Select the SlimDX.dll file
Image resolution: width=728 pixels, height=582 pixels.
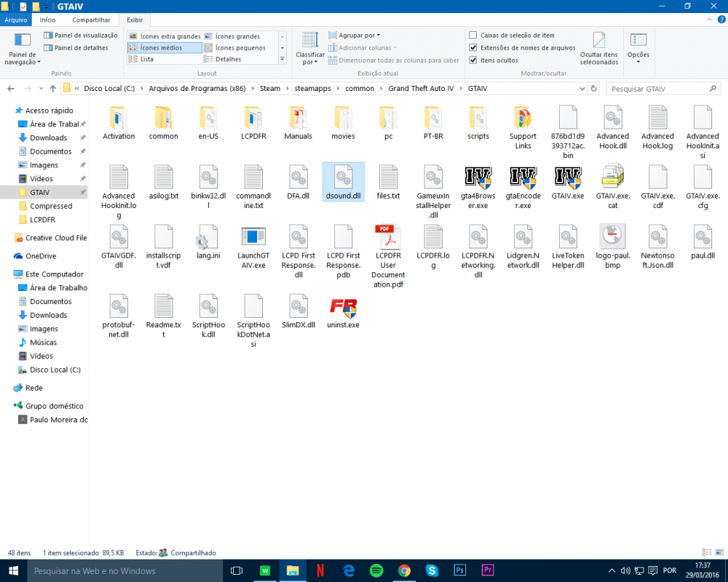pos(298,306)
